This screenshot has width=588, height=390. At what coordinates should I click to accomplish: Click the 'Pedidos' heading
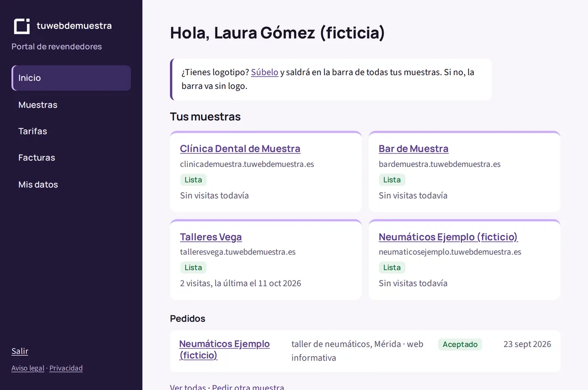(187, 318)
